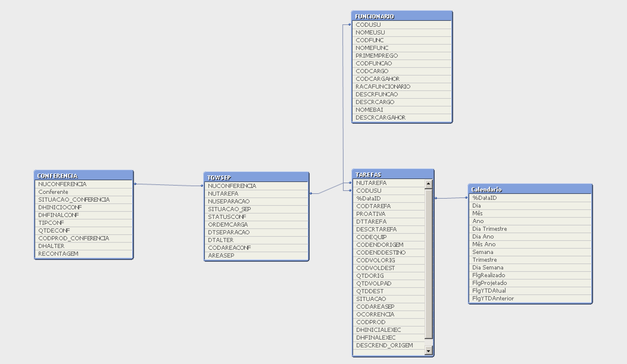
Task: Click the Dia Trimestre field
Action: click(489, 229)
